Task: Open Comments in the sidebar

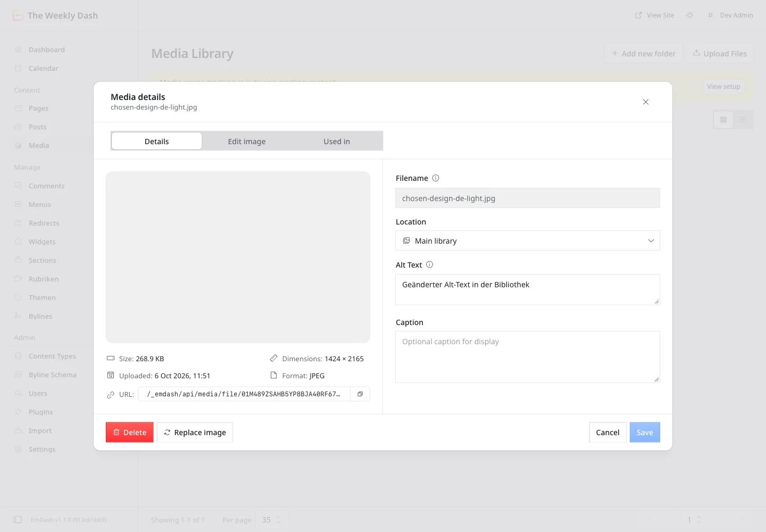Action: click(x=47, y=186)
